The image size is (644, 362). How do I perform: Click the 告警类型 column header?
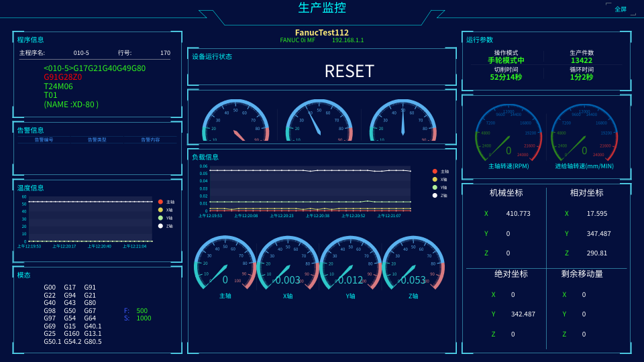[x=97, y=139]
